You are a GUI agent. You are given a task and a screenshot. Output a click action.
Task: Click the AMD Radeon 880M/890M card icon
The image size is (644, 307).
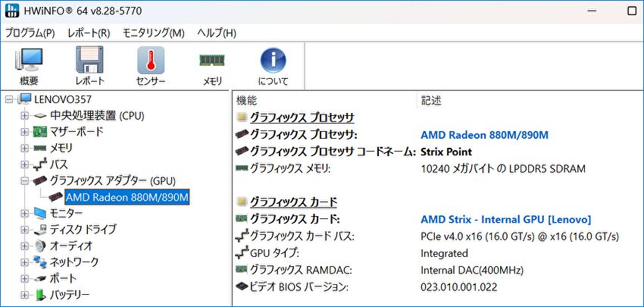coord(55,198)
